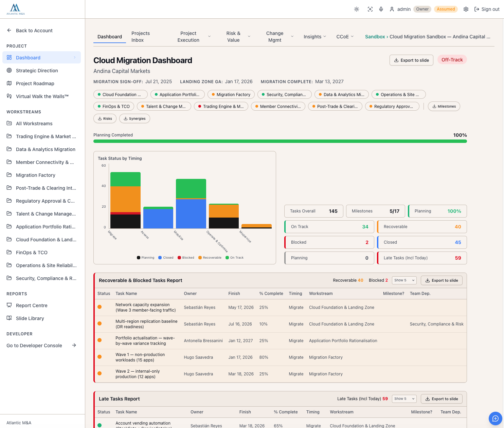Screen dimensions: 504x428
Task: Click the Planning Completed progress bar
Action: click(x=280, y=141)
